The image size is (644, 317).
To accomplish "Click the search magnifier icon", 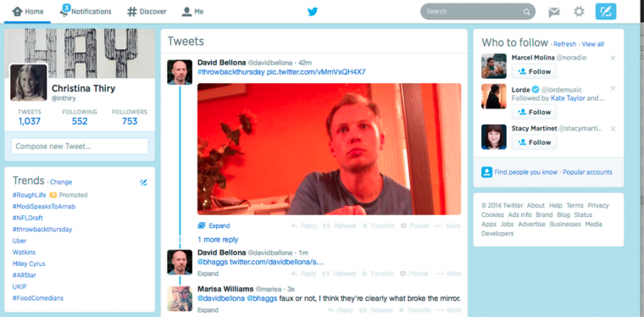I will click(x=526, y=12).
